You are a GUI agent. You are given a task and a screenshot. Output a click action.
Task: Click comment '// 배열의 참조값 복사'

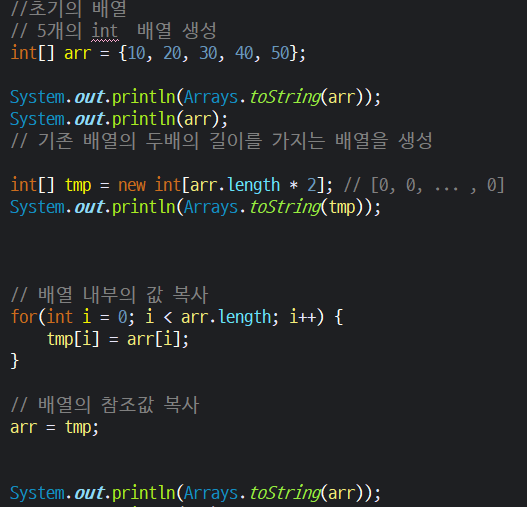coord(105,405)
